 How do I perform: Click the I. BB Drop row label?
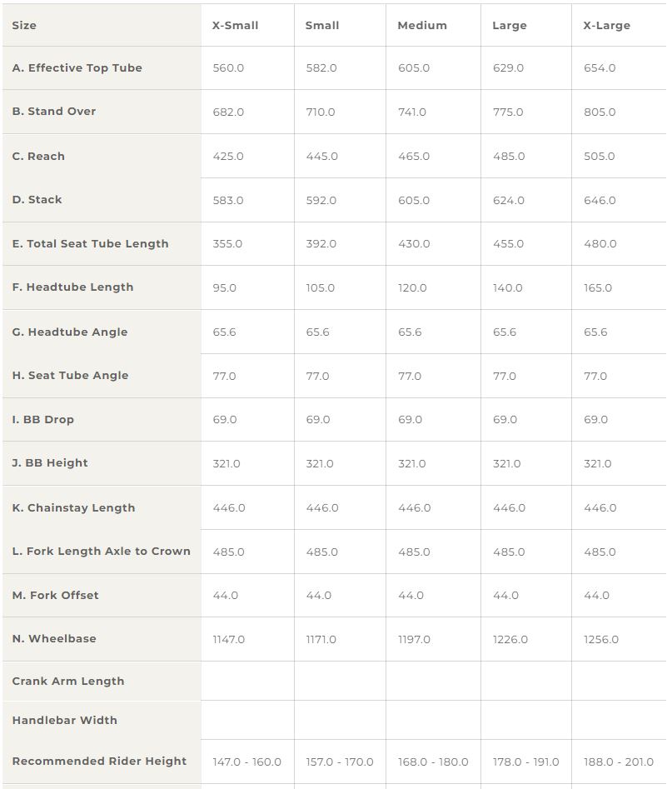point(42,420)
